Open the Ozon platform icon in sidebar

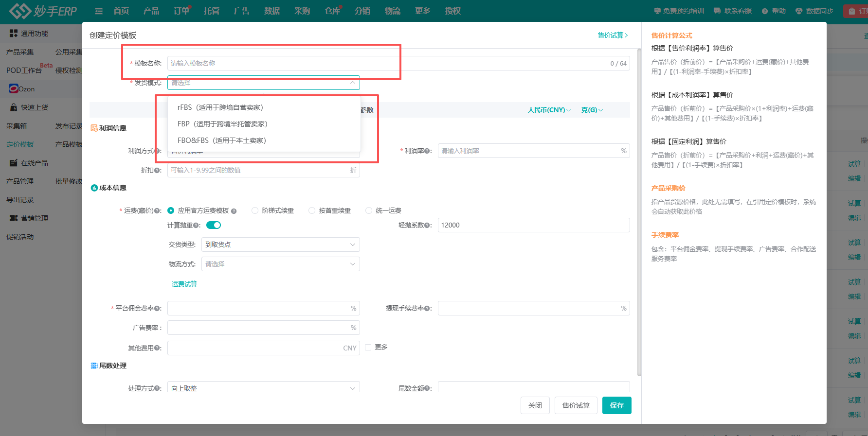point(14,88)
